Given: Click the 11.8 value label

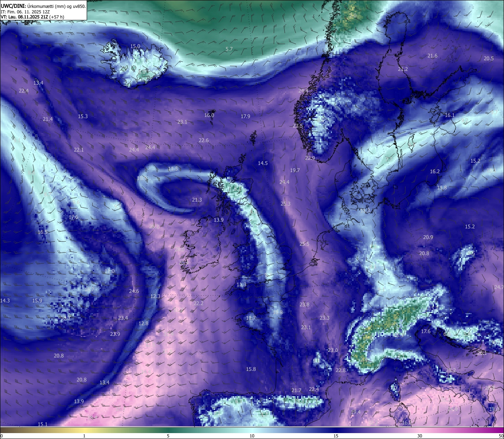Looking at the screenshot, I should point(442,187).
